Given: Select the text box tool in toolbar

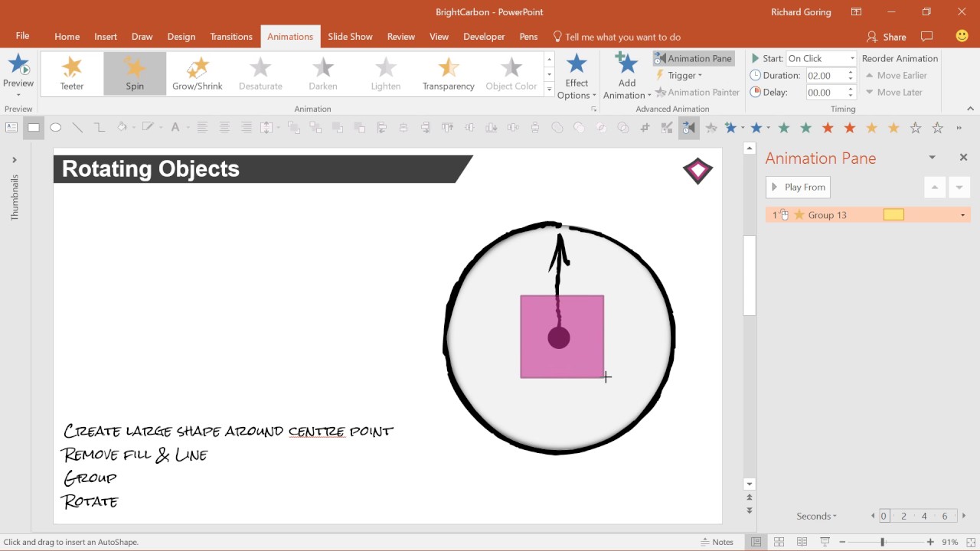Looking at the screenshot, I should click(x=11, y=128).
